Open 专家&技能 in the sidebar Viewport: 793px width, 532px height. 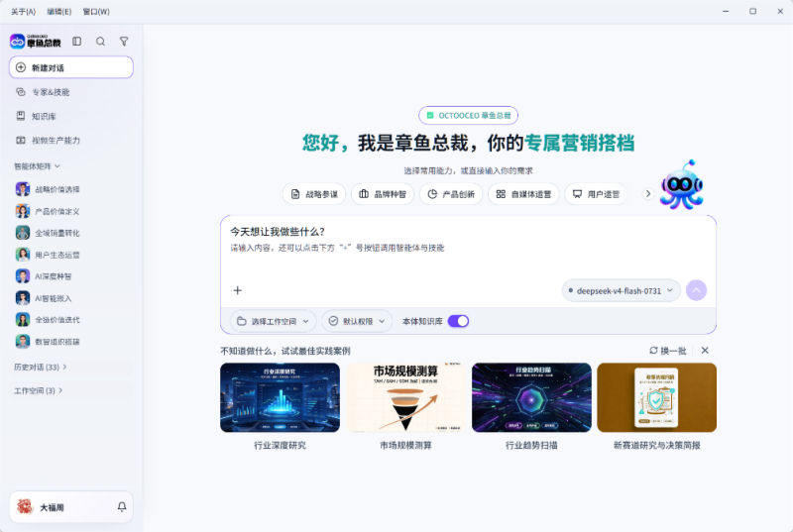pos(71,92)
